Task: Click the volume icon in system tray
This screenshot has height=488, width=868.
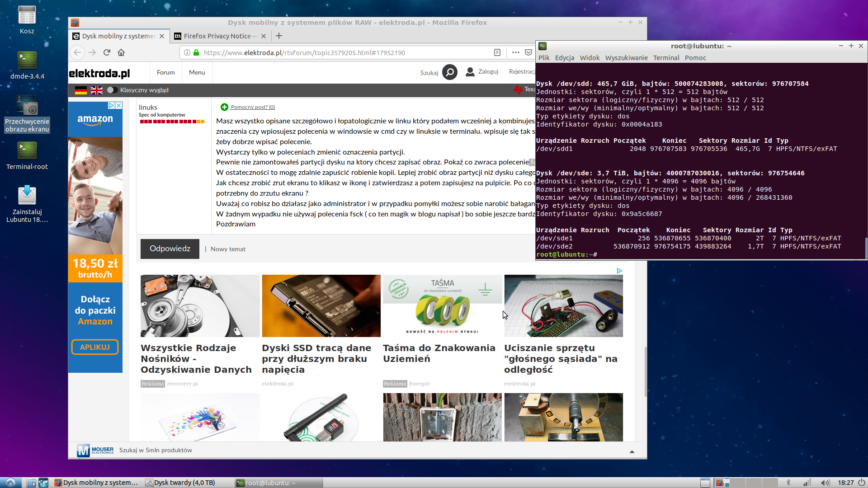Action: tap(825, 483)
